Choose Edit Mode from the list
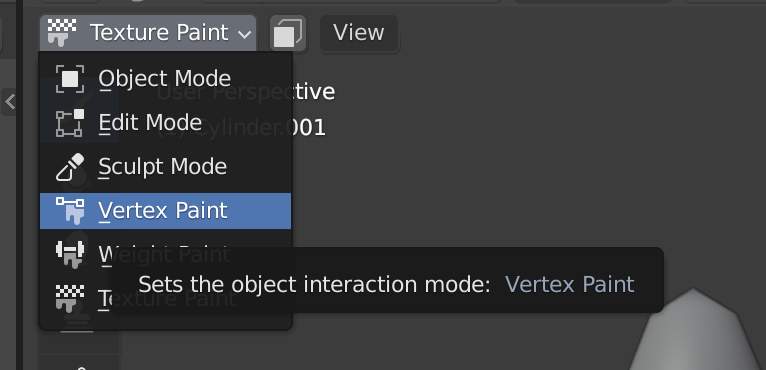 (166, 123)
